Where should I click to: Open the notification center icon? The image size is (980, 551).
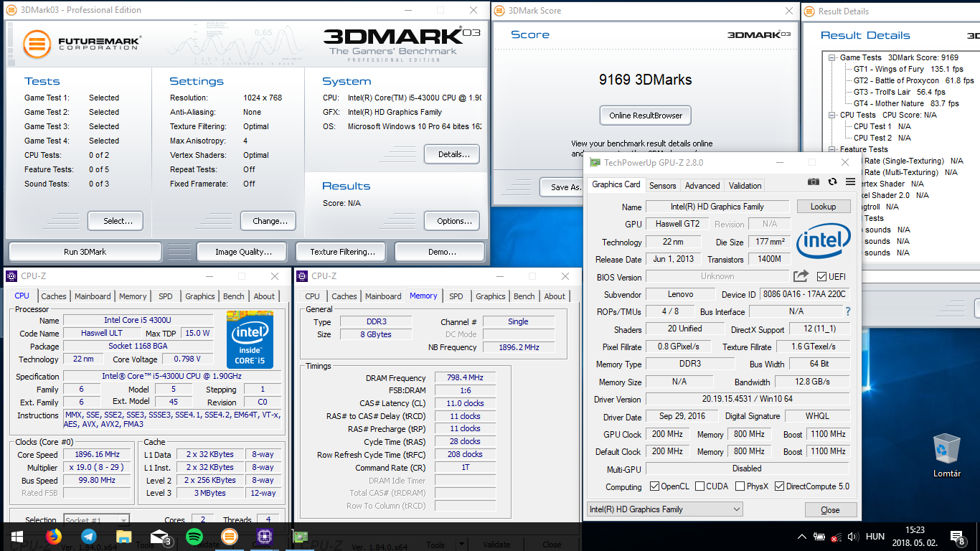pyautogui.click(x=957, y=537)
